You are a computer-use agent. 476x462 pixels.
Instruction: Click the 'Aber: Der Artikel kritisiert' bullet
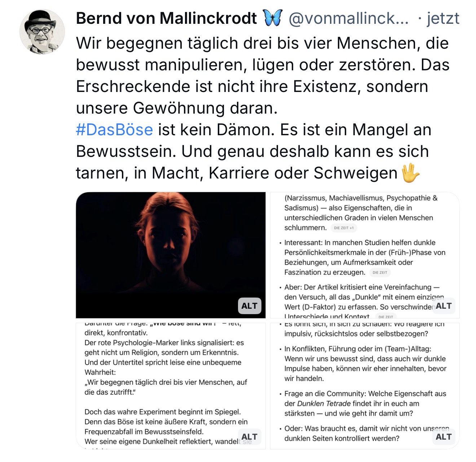click(362, 287)
